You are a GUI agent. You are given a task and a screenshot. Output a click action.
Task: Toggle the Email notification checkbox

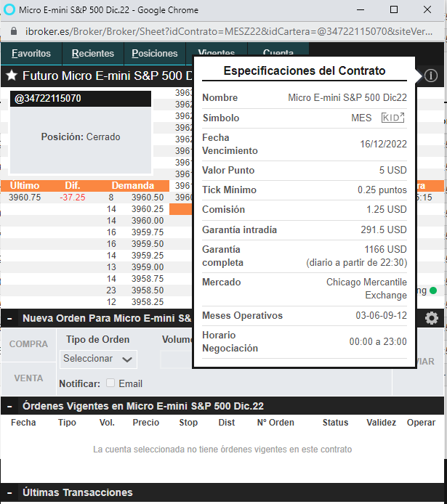click(110, 383)
